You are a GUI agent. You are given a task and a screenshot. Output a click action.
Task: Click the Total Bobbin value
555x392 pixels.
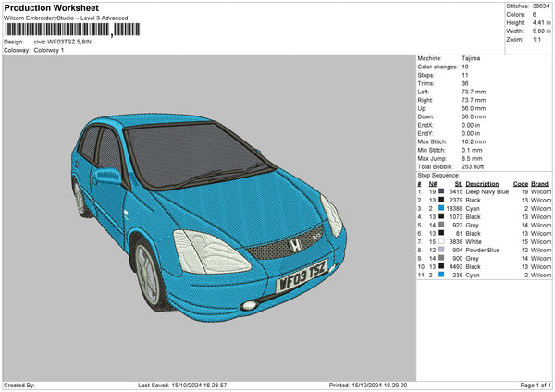(475, 166)
